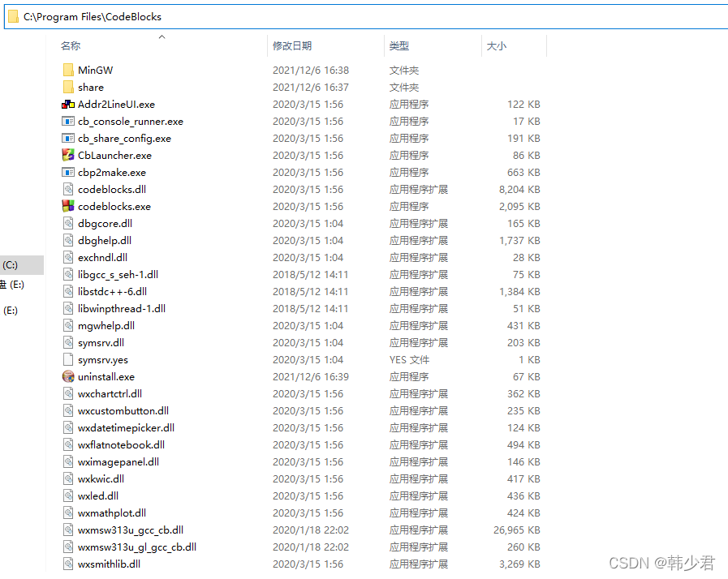728x579 pixels.
Task: Click the symsrv.dll file icon
Action: tap(68, 342)
